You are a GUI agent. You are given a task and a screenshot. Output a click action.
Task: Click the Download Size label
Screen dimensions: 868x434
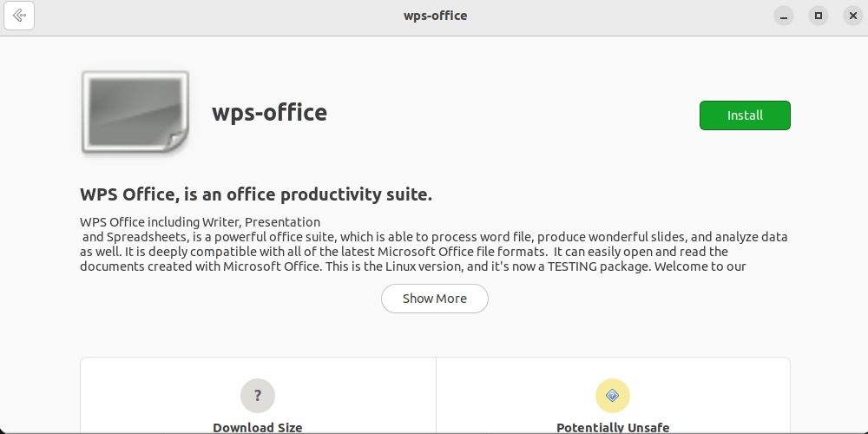[258, 427]
